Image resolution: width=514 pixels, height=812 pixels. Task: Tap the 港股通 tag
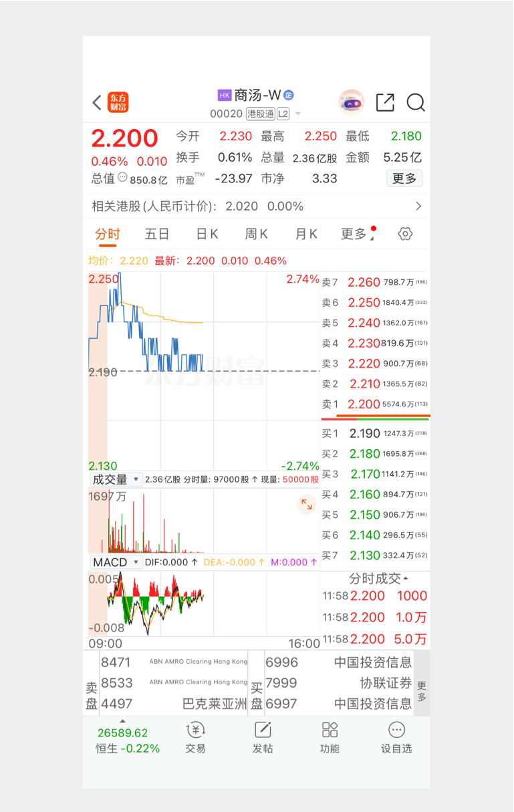click(261, 114)
